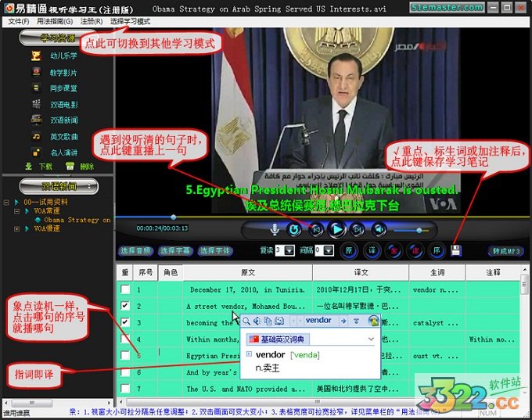Click the microphone record icon
The image size is (532, 420).
coord(275,230)
